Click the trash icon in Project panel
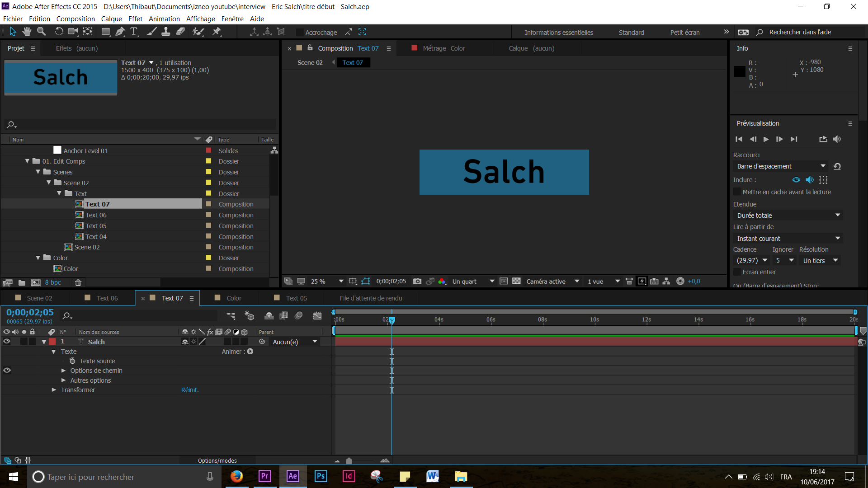Image resolution: width=868 pixels, height=488 pixels. coord(78,283)
